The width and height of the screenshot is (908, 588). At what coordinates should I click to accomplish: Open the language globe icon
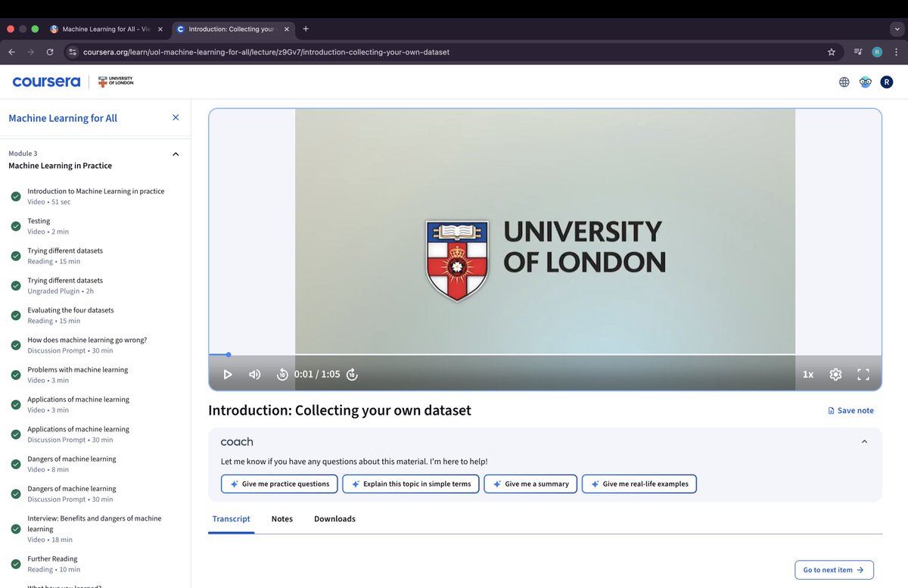coord(844,82)
